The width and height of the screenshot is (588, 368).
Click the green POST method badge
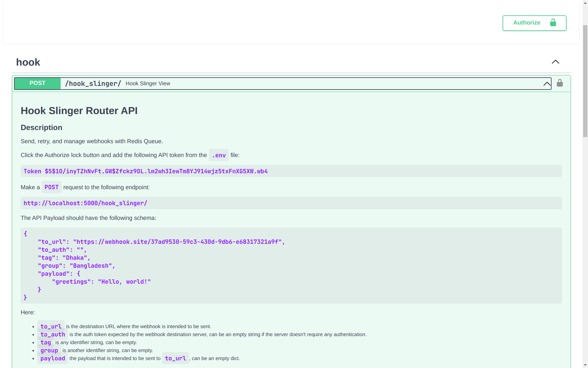pyautogui.click(x=37, y=83)
